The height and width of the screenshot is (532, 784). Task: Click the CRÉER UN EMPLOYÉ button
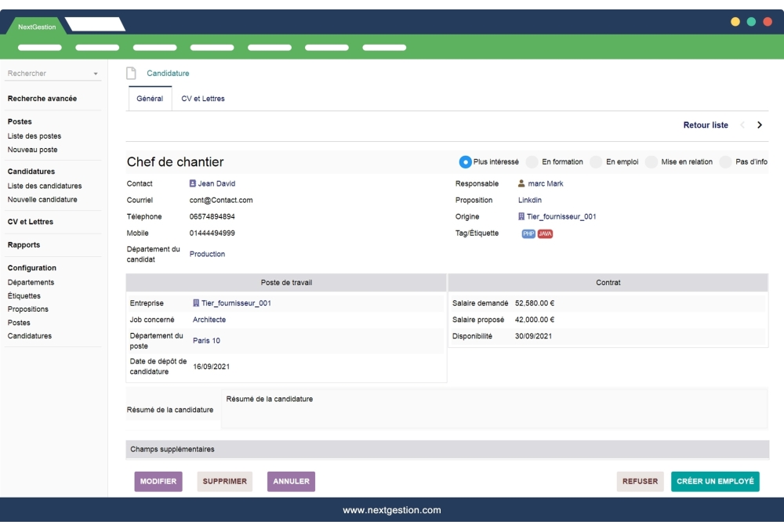pos(714,481)
